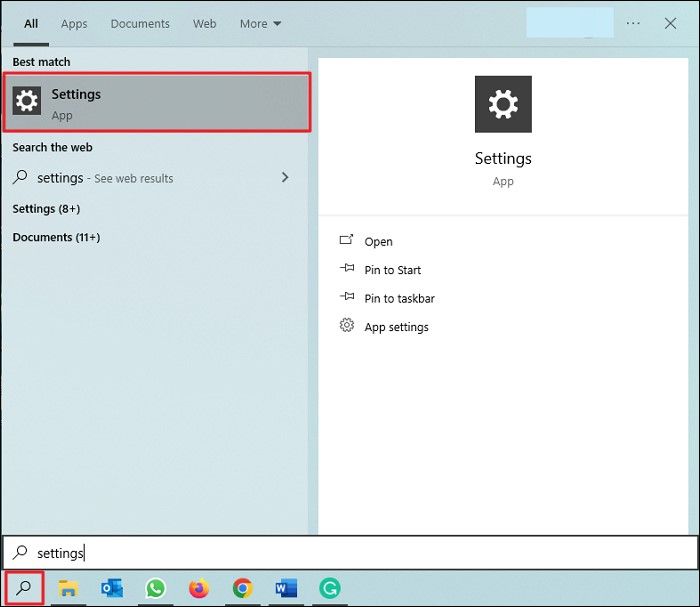Click the search box containing settings
Image resolution: width=700 pixels, height=607 pixels.
[350, 552]
